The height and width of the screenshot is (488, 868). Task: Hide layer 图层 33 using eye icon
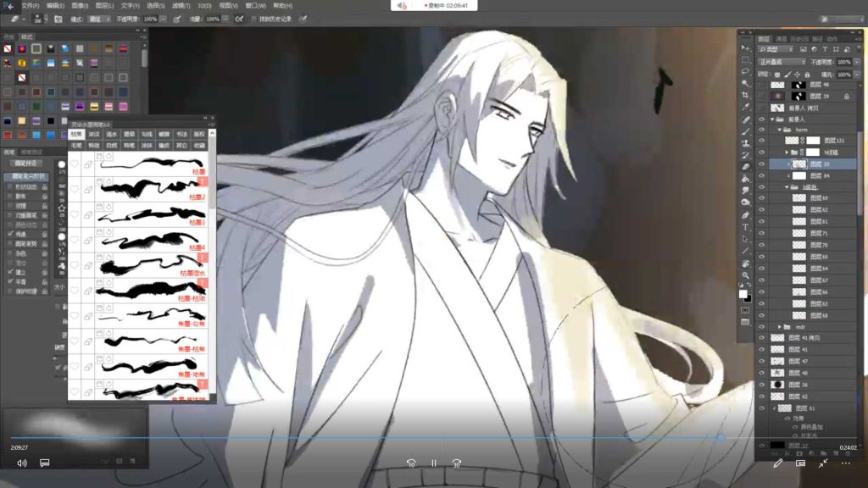(761, 164)
